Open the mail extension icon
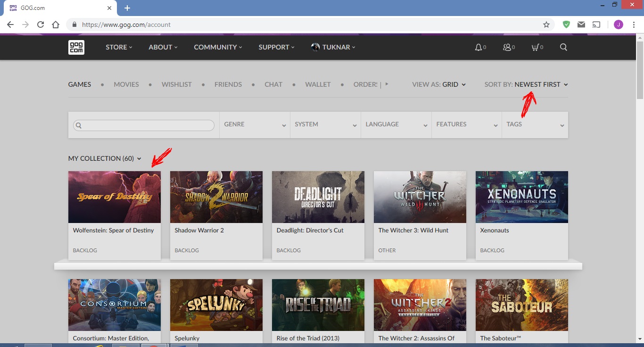 (x=581, y=25)
